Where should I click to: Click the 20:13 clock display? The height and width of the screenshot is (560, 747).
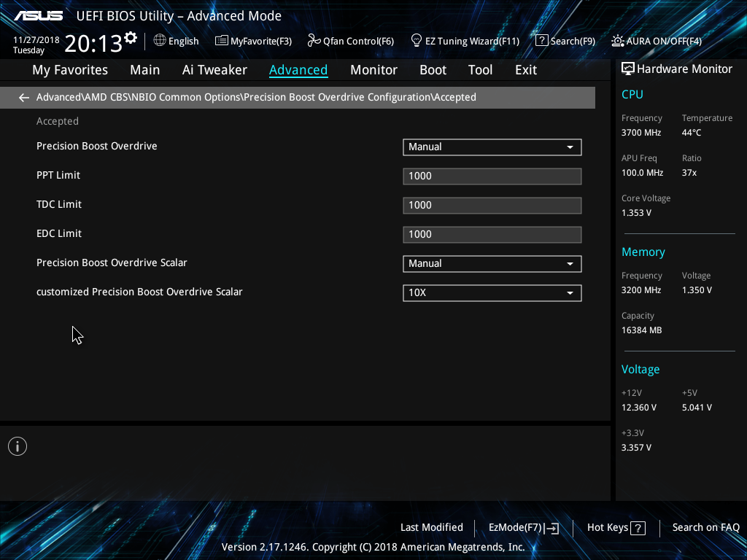point(93,43)
